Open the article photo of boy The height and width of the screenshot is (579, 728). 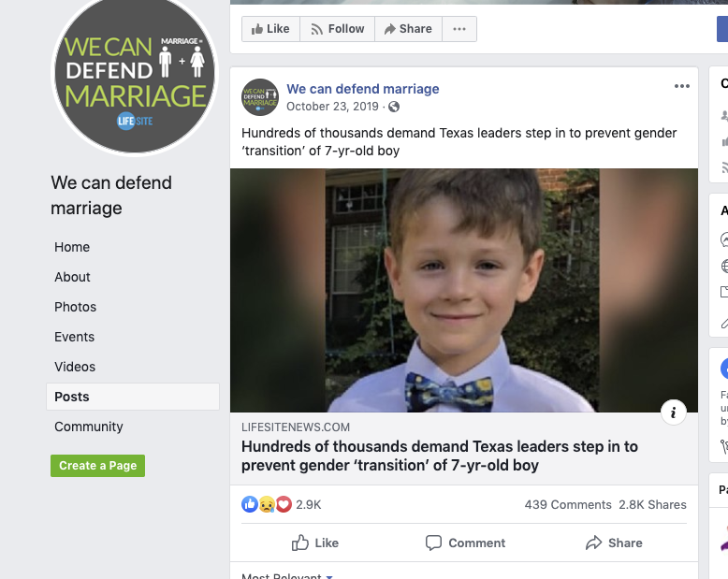[x=463, y=290]
